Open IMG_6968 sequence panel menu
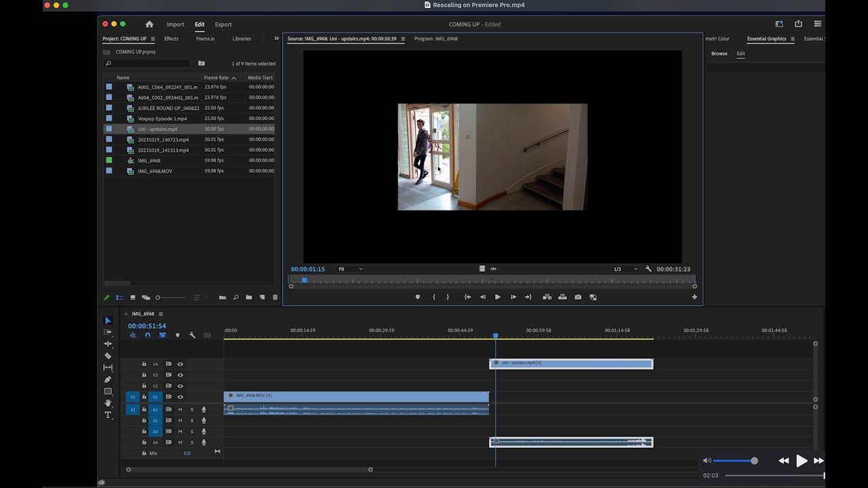The height and width of the screenshot is (488, 868). pos(161,314)
